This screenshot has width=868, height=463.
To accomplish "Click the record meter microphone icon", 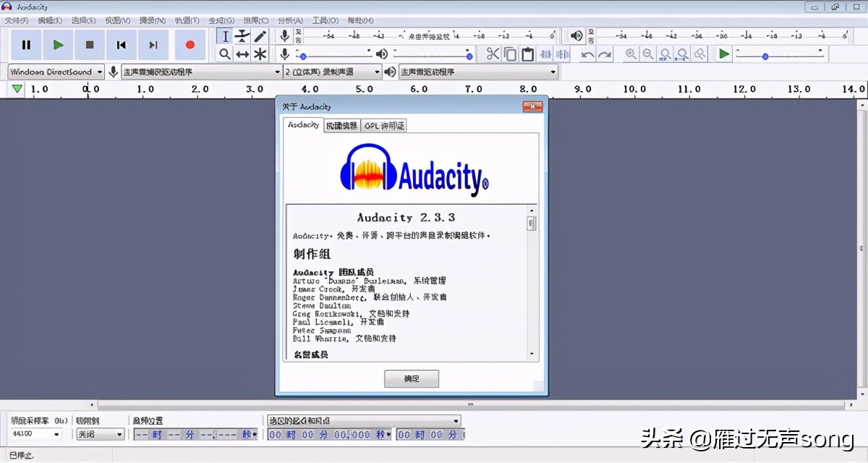I will pos(284,35).
